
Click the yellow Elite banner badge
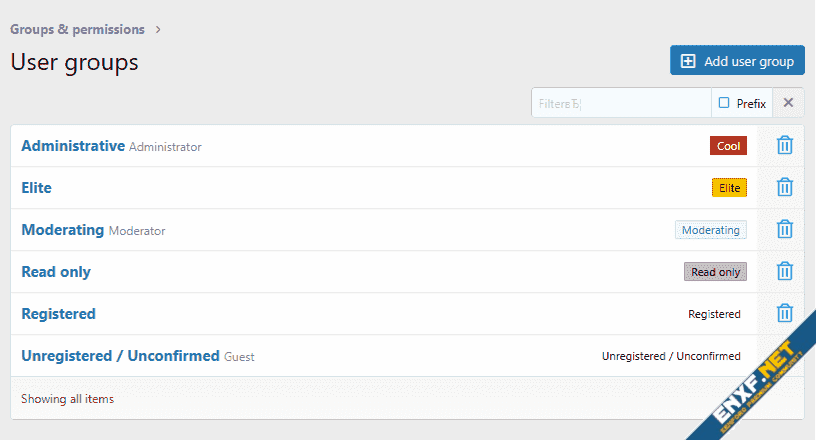click(x=729, y=188)
